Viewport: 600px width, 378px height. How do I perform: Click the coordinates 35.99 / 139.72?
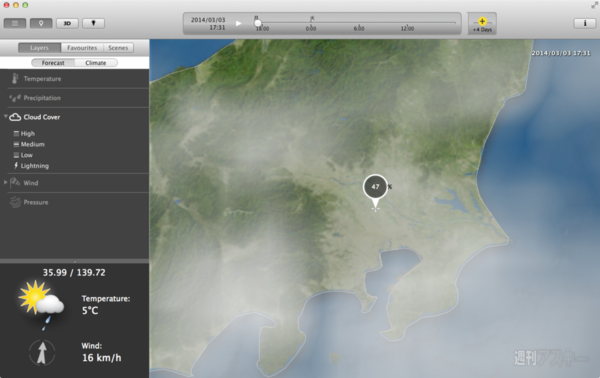[74, 272]
